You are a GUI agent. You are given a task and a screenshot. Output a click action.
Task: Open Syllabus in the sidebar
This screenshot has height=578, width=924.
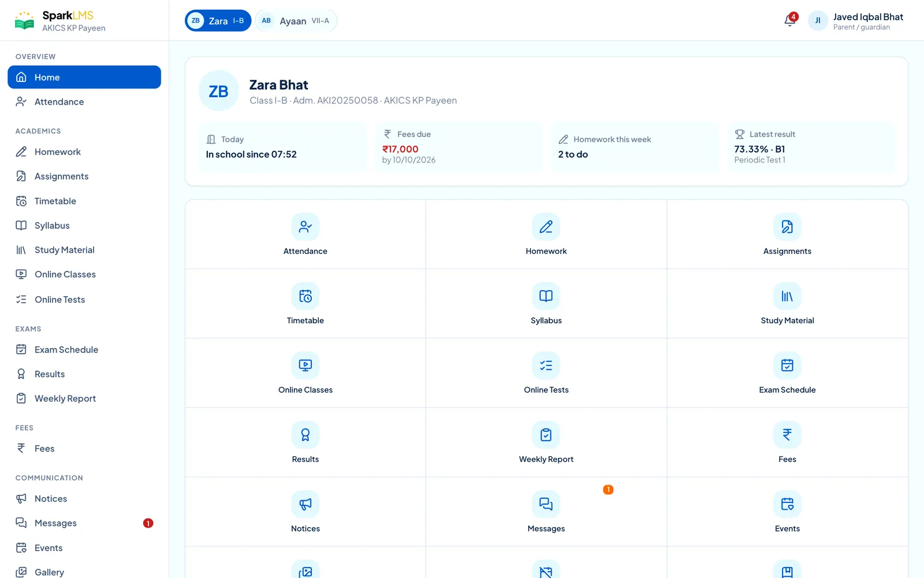[x=84, y=225]
